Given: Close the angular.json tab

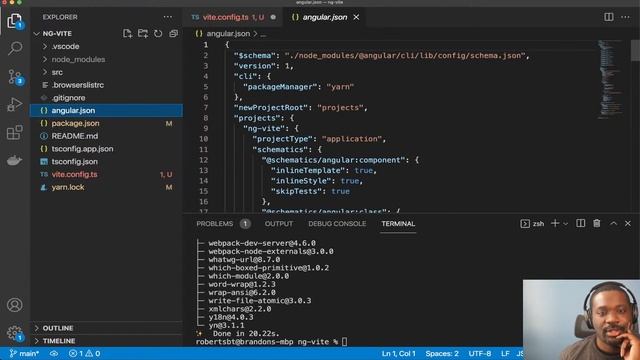Looking at the screenshot, I should [x=356, y=17].
